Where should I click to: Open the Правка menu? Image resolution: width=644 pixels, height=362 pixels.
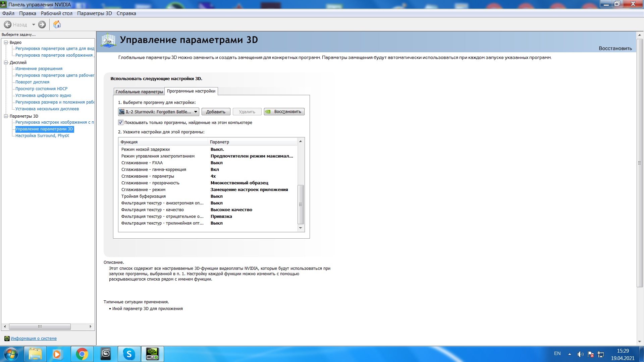[x=28, y=13]
